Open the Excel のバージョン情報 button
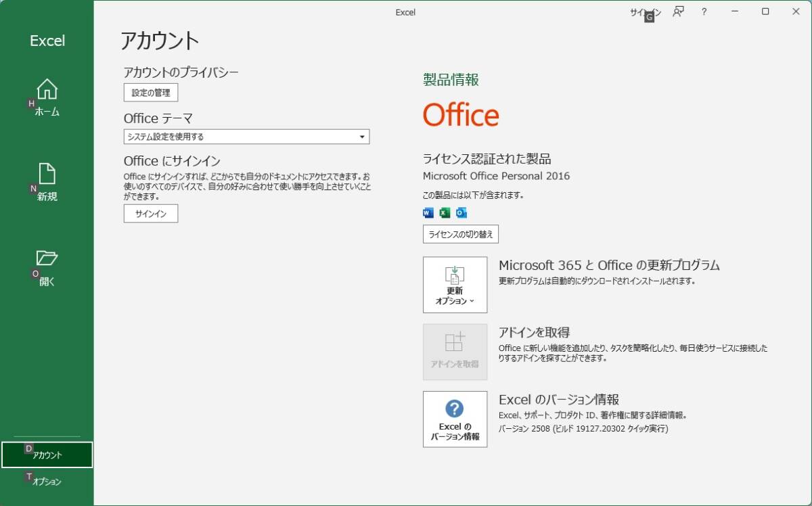 455,419
